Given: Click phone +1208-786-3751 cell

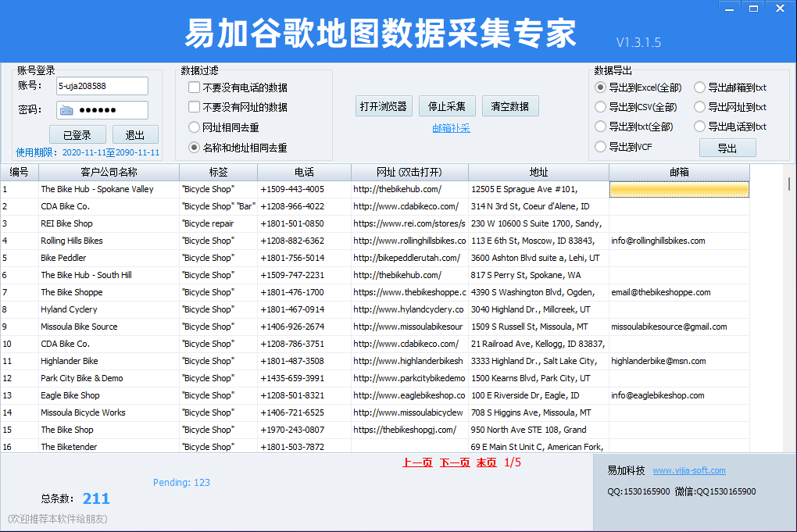Looking at the screenshot, I should 304,344.
